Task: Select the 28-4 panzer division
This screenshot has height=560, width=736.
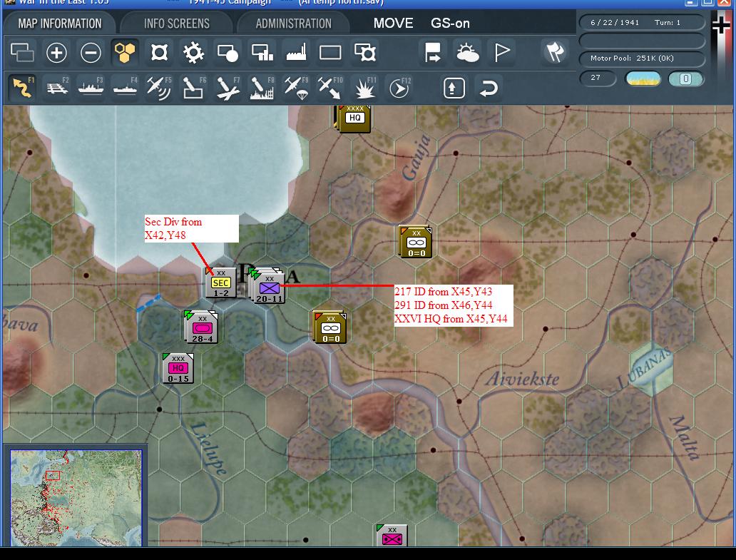Action: click(201, 327)
